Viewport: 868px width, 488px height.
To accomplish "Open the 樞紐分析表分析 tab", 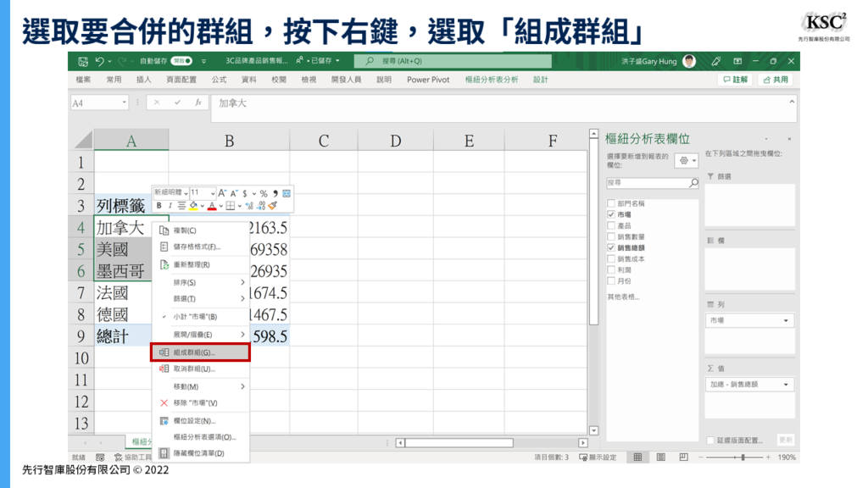I will click(492, 80).
